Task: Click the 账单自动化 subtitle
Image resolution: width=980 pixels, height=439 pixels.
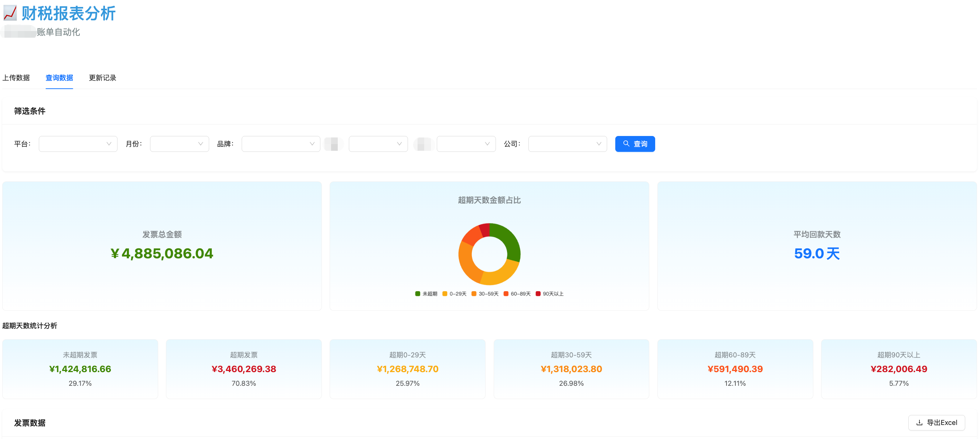Action: click(58, 32)
